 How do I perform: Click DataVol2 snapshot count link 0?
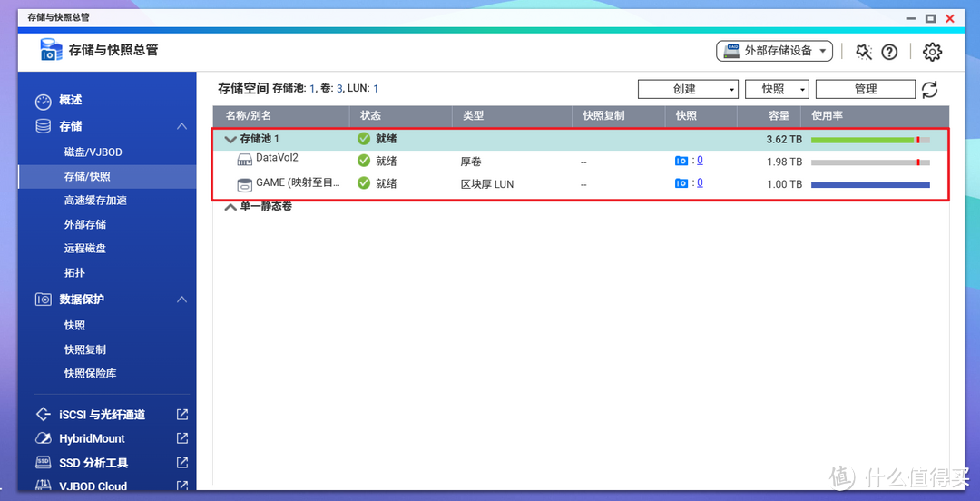700,160
